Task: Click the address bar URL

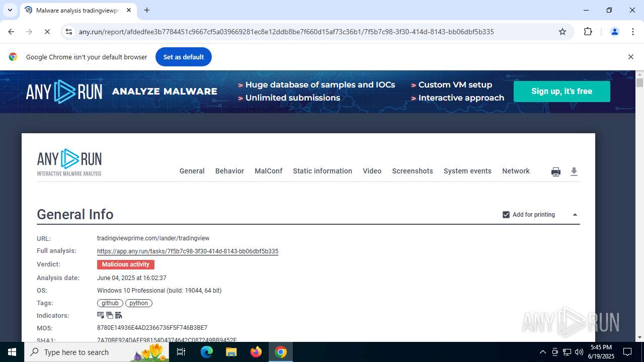Action: tap(286, 32)
